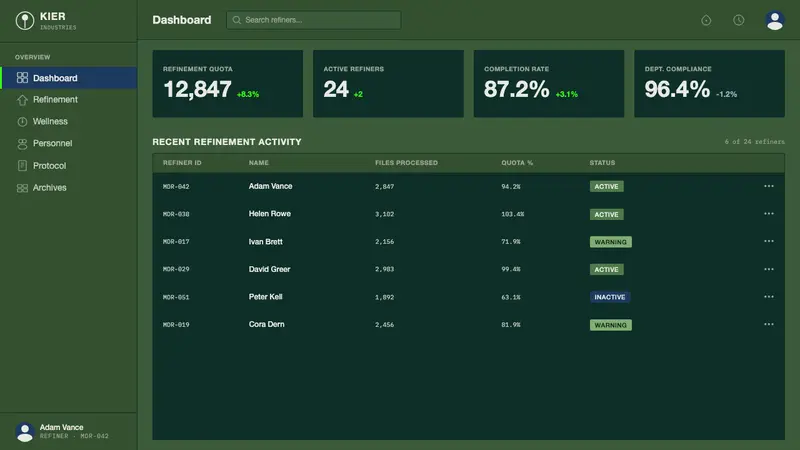Viewport: 800px width, 450px height.
Task: Select refiner ID MDR-042
Action: [176, 187]
